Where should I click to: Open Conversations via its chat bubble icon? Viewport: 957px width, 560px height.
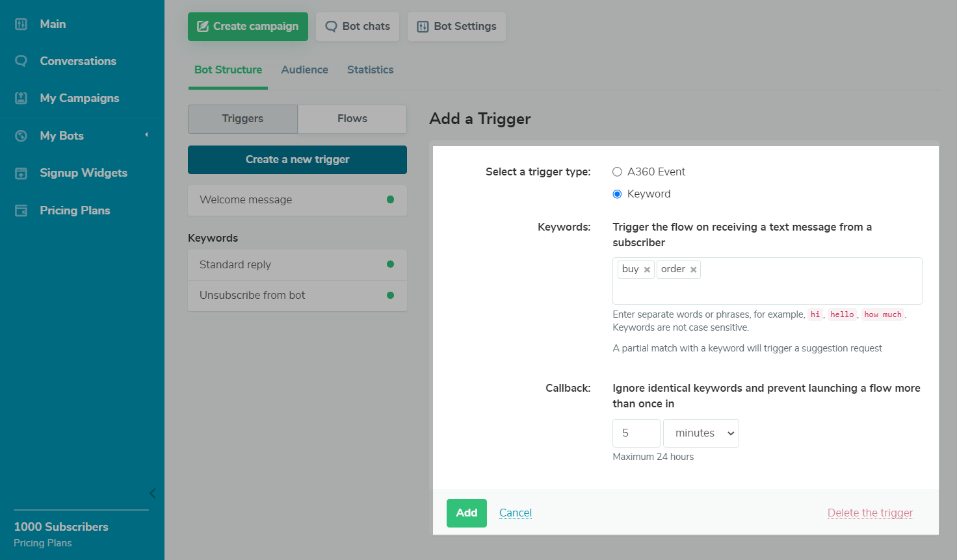tap(21, 61)
